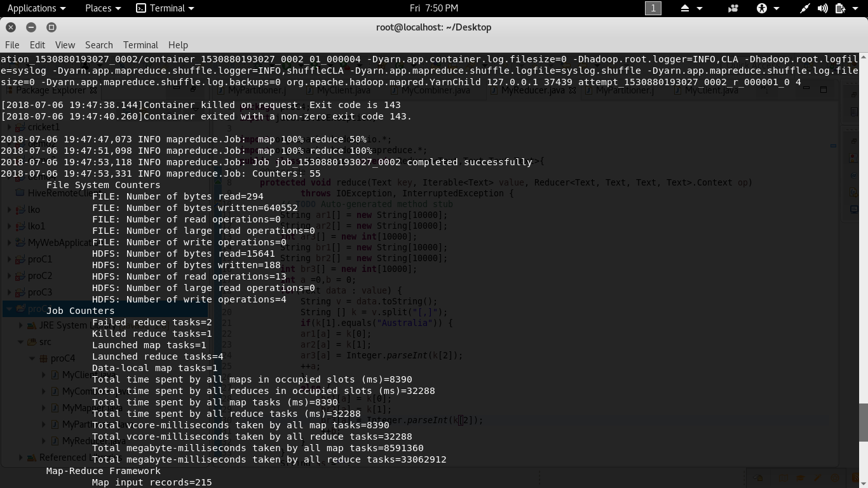Open the View menu in terminal
Image resolution: width=868 pixels, height=488 pixels.
pyautogui.click(x=65, y=45)
